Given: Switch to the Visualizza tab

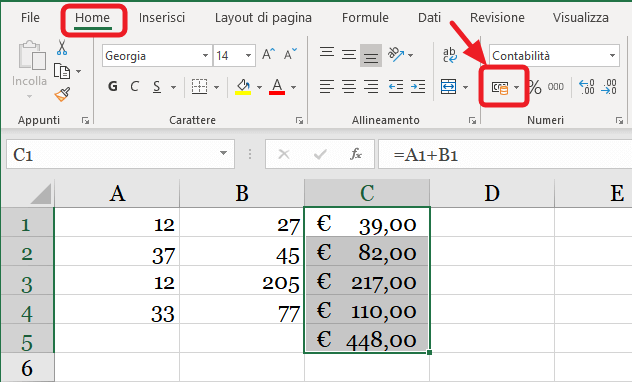Looking at the screenshot, I should coord(581,18).
